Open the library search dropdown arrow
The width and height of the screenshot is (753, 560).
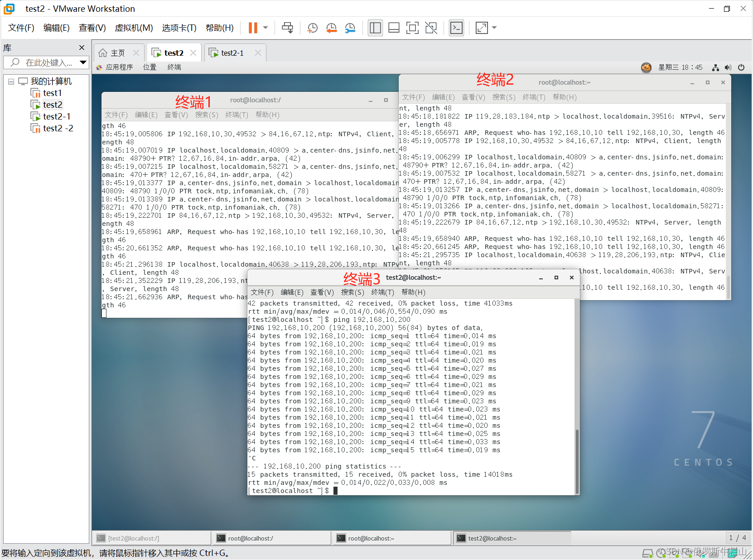coord(83,62)
